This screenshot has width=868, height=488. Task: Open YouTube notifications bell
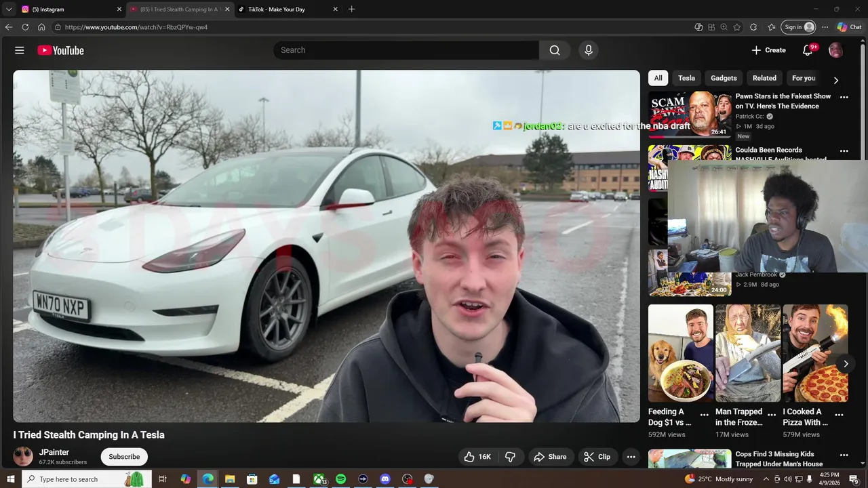808,50
